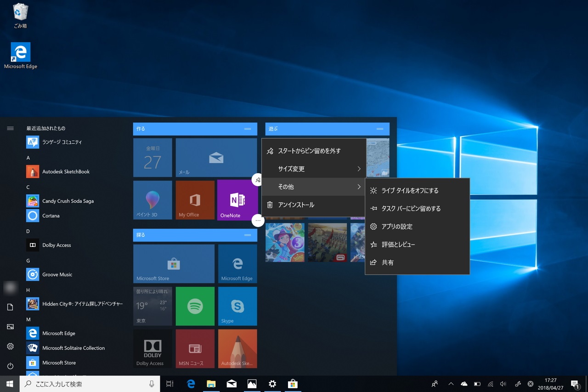Open the Bubble Witch 3 game tile
The height and width of the screenshot is (392, 588).
click(285, 242)
